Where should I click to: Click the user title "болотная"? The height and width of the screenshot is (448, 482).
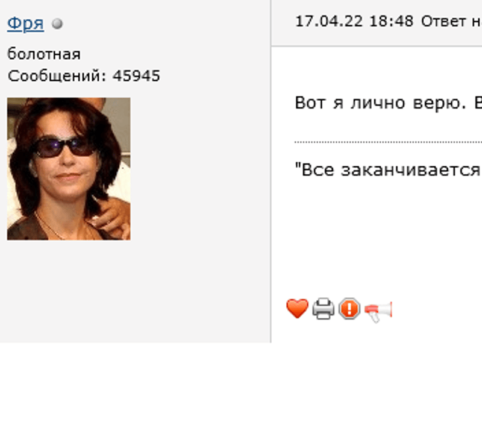tap(44, 54)
